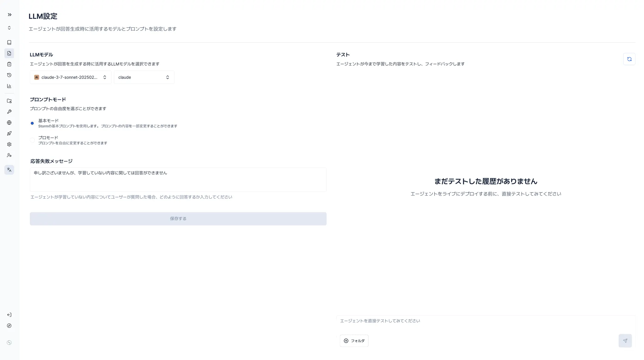The height and width of the screenshot is (360, 644).
Task: Click the refresh test icon button
Action: [629, 59]
